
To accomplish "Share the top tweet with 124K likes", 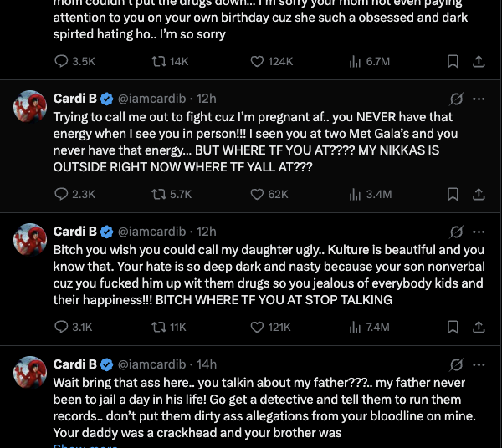I will [479, 61].
